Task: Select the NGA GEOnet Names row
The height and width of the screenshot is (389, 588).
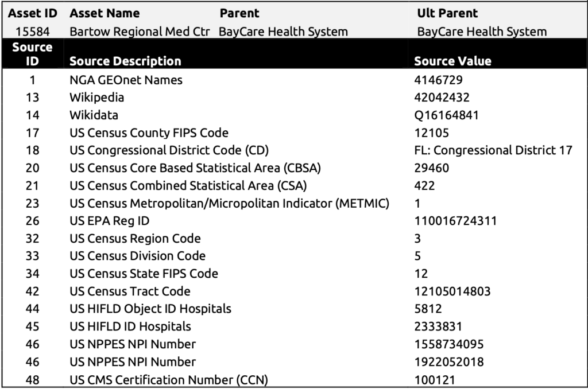Action: point(295,80)
